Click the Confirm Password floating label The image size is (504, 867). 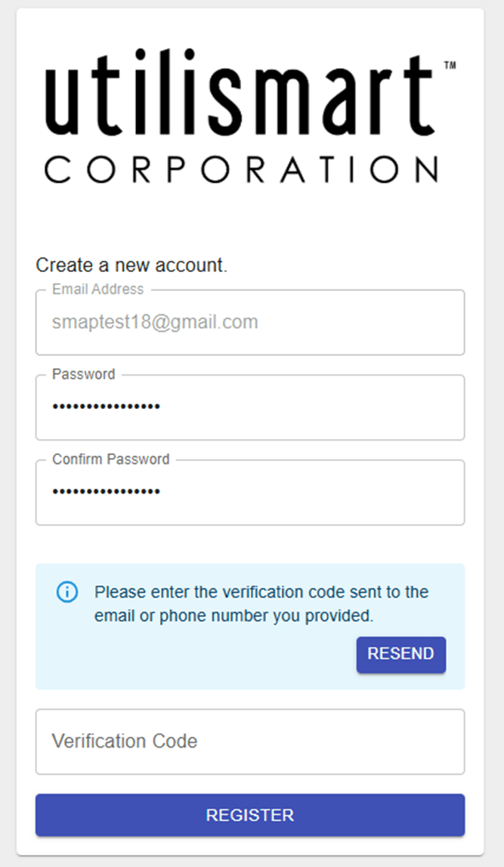(x=111, y=459)
